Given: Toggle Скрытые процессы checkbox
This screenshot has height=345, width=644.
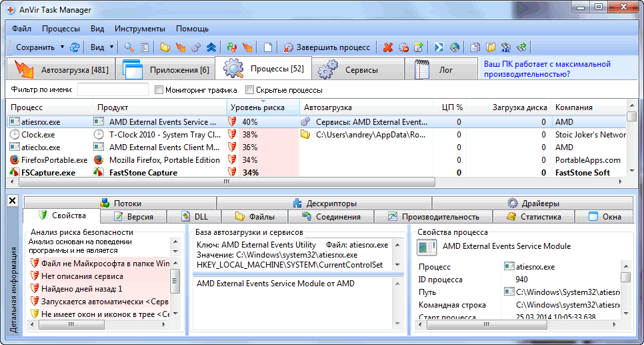Looking at the screenshot, I should pos(250,90).
